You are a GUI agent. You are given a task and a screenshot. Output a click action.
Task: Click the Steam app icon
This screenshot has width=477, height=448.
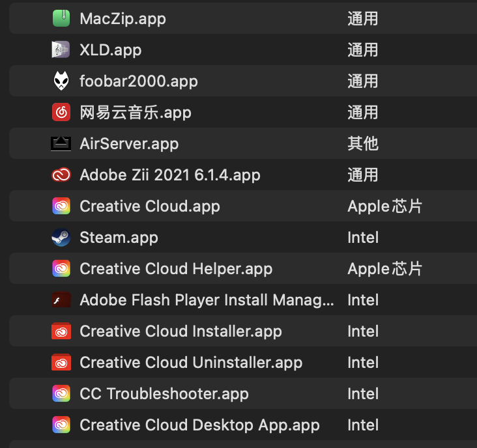61,238
